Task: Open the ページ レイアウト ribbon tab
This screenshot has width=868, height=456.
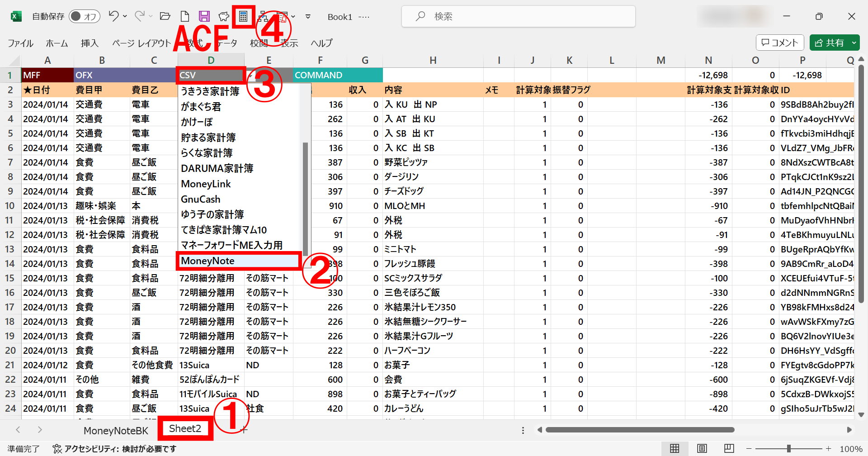Action: 142,43
